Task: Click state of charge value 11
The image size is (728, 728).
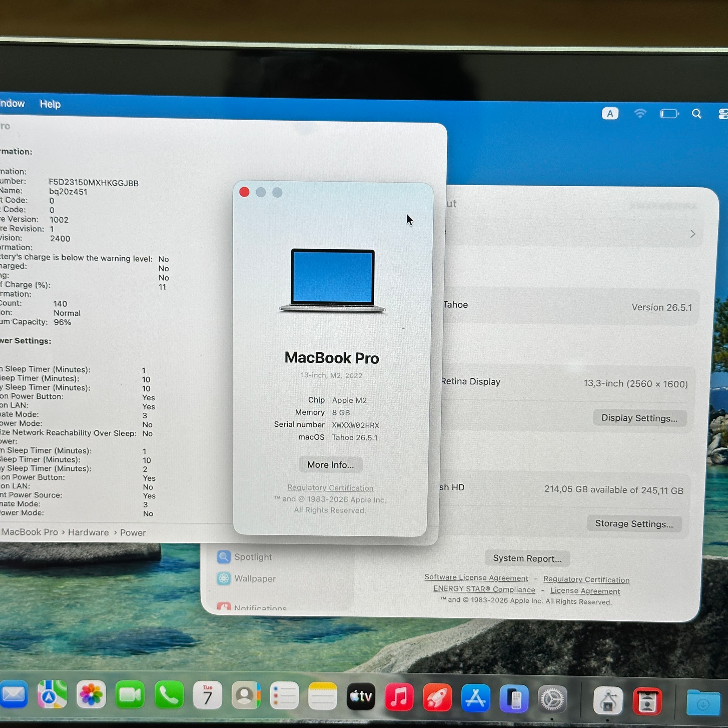Action: 162,287
